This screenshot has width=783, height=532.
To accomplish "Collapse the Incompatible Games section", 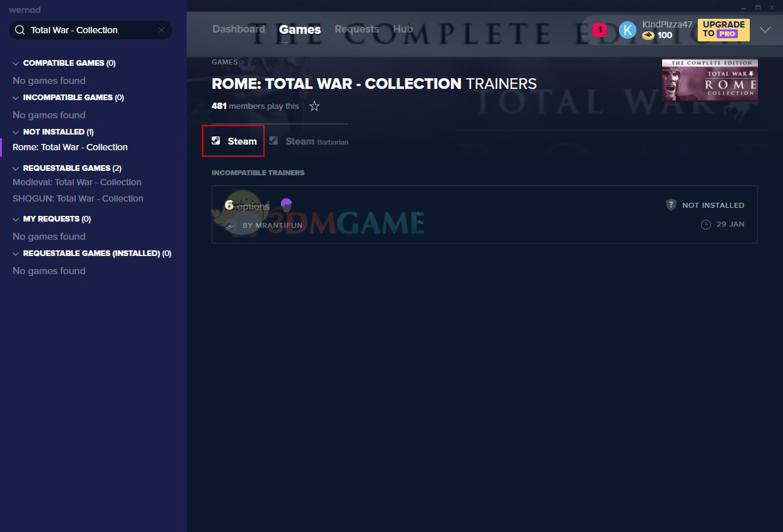I will point(16,98).
